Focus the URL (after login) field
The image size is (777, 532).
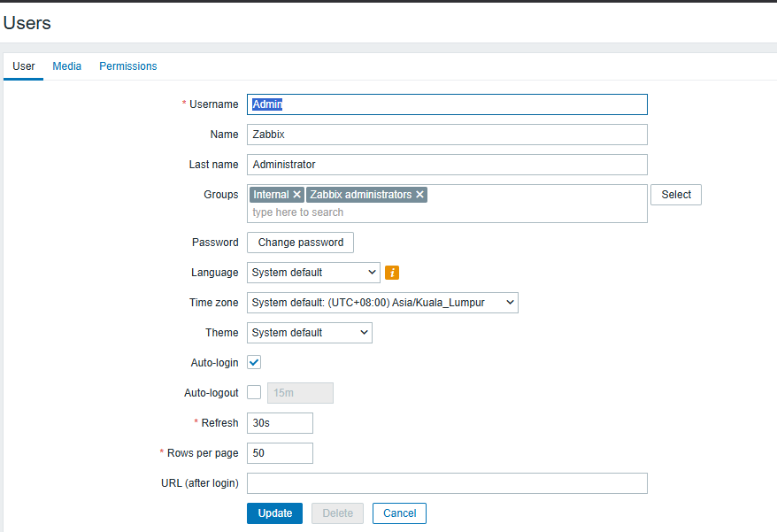pos(447,483)
